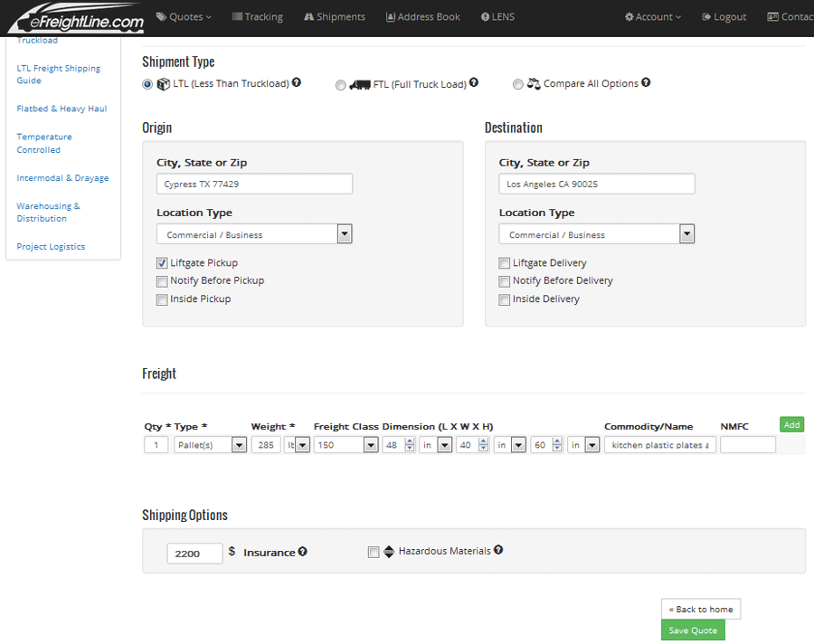Click the NMFC field

click(x=748, y=445)
